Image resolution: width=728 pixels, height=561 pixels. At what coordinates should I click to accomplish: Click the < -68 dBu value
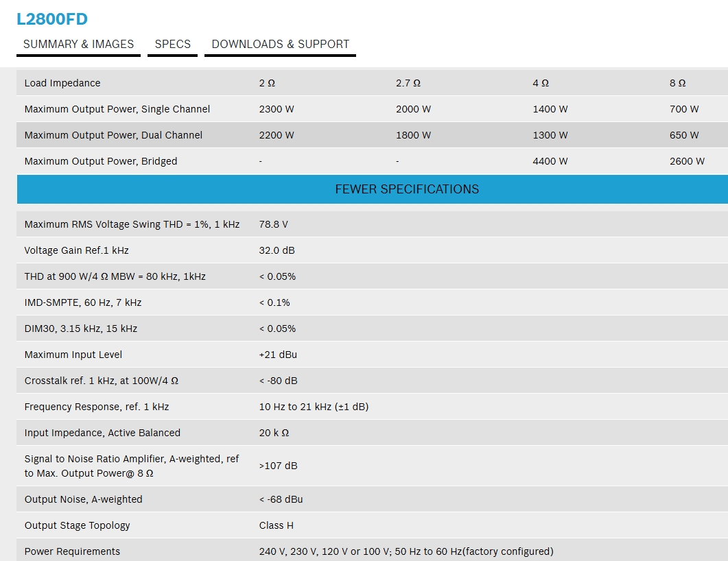point(281,499)
